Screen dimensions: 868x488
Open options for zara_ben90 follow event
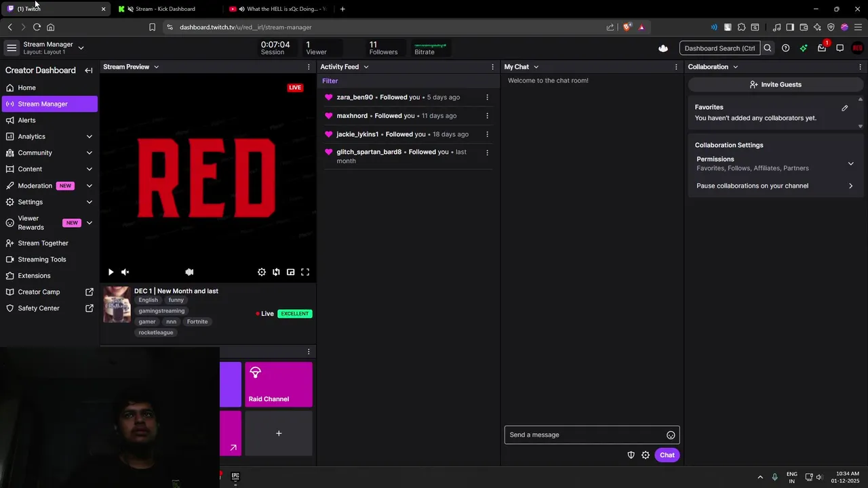pos(487,97)
